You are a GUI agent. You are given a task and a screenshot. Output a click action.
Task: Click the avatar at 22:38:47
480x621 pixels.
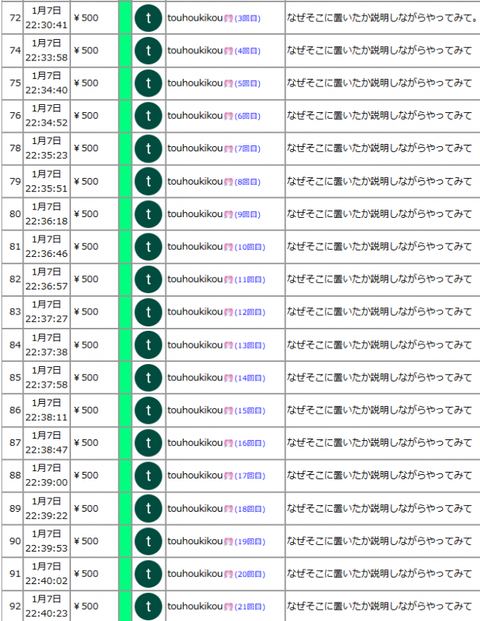[x=148, y=443]
